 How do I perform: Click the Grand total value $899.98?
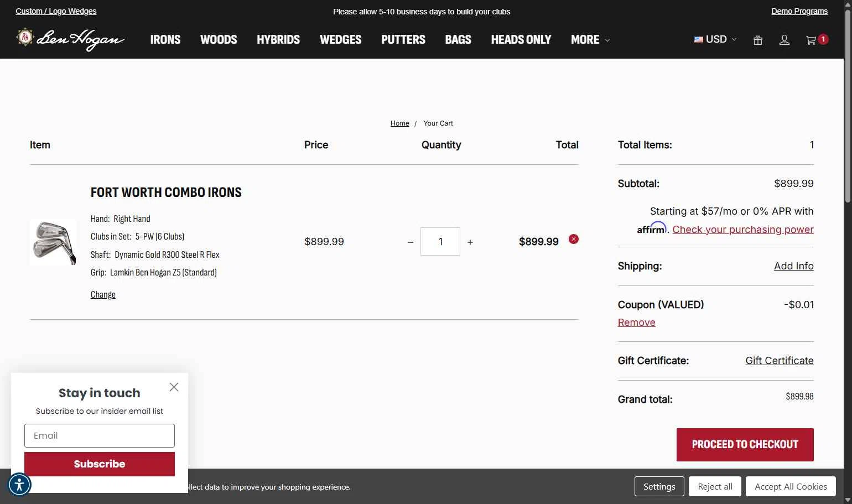tap(799, 396)
